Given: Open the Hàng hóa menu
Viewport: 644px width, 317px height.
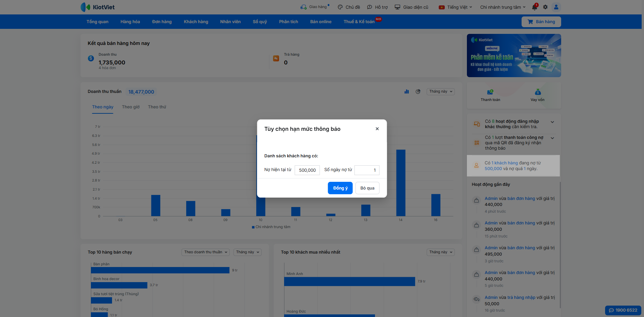Looking at the screenshot, I should (x=130, y=22).
